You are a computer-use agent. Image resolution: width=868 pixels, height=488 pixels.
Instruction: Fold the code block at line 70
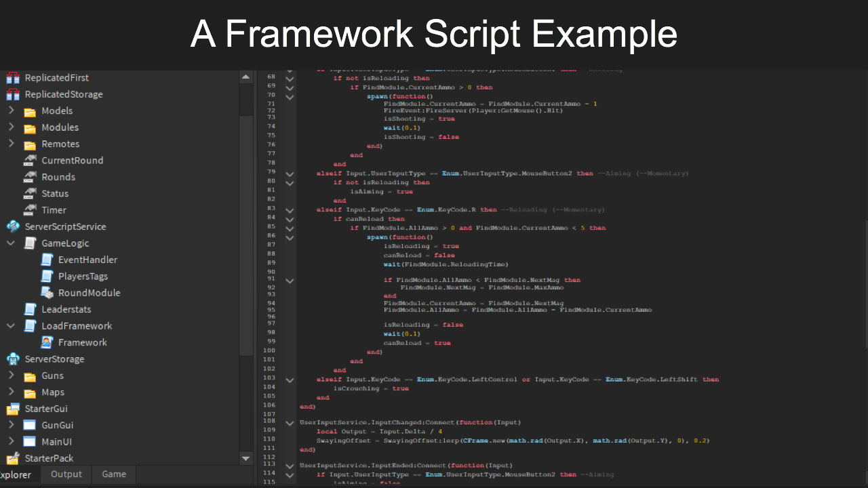point(290,97)
